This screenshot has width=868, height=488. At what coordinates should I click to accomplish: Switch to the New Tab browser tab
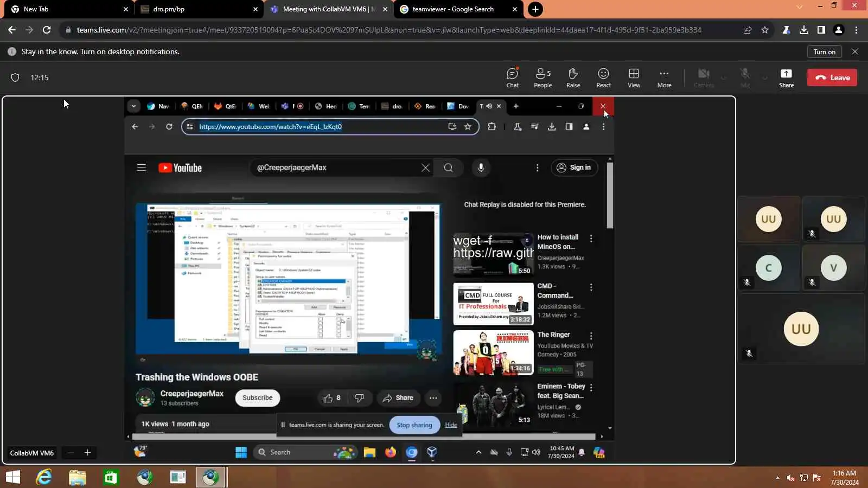tap(68, 9)
